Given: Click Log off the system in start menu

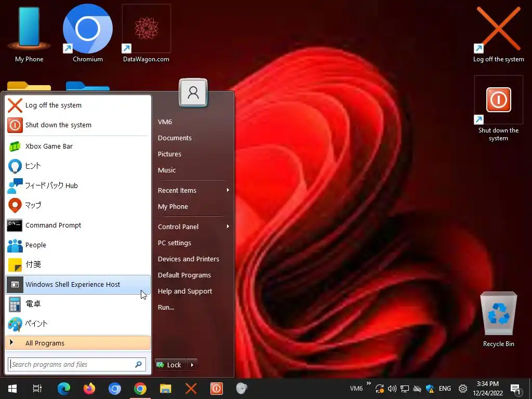Looking at the screenshot, I should click(x=78, y=105).
